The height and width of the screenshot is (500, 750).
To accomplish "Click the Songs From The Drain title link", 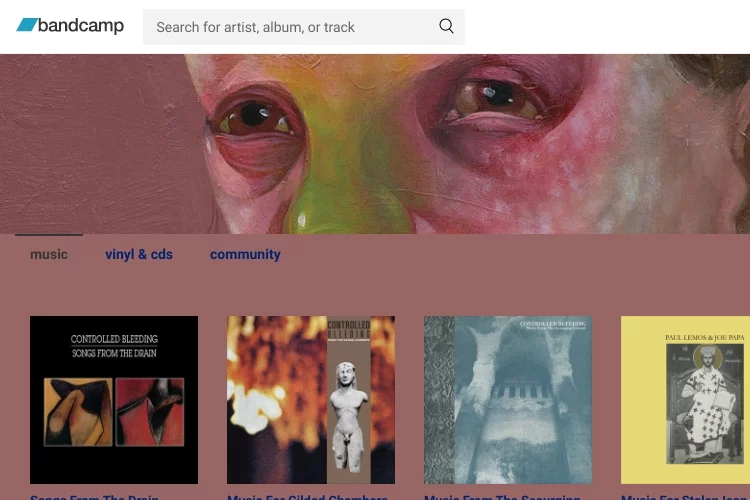I will click(x=94, y=497).
